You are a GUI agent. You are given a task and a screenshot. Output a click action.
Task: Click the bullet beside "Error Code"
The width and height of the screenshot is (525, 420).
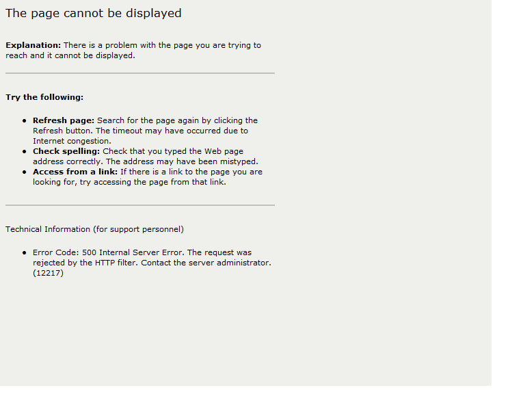[25, 253]
